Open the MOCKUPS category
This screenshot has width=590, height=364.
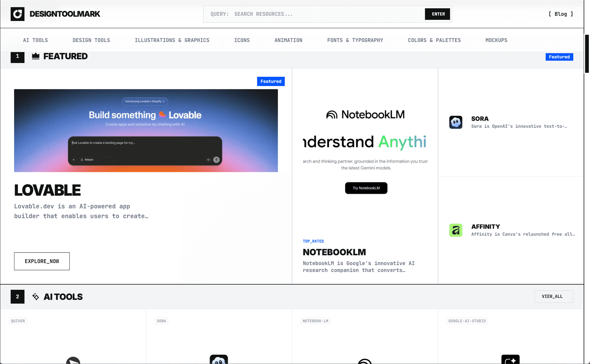click(496, 40)
